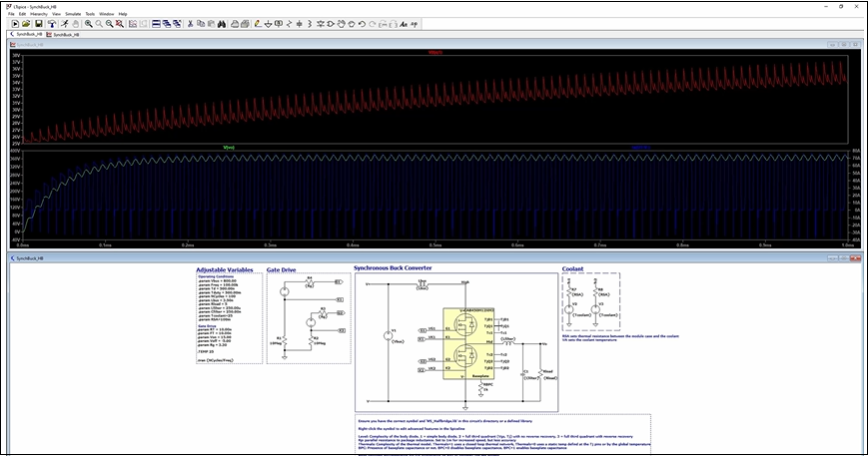This screenshot has height=456, width=868.
Task: Select the Cut scissors tool
Action: click(x=189, y=23)
